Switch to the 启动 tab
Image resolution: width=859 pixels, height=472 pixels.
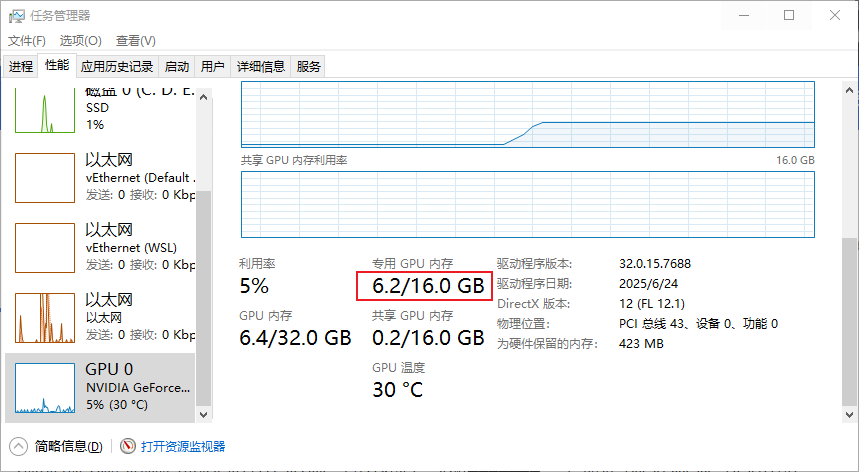(x=177, y=67)
